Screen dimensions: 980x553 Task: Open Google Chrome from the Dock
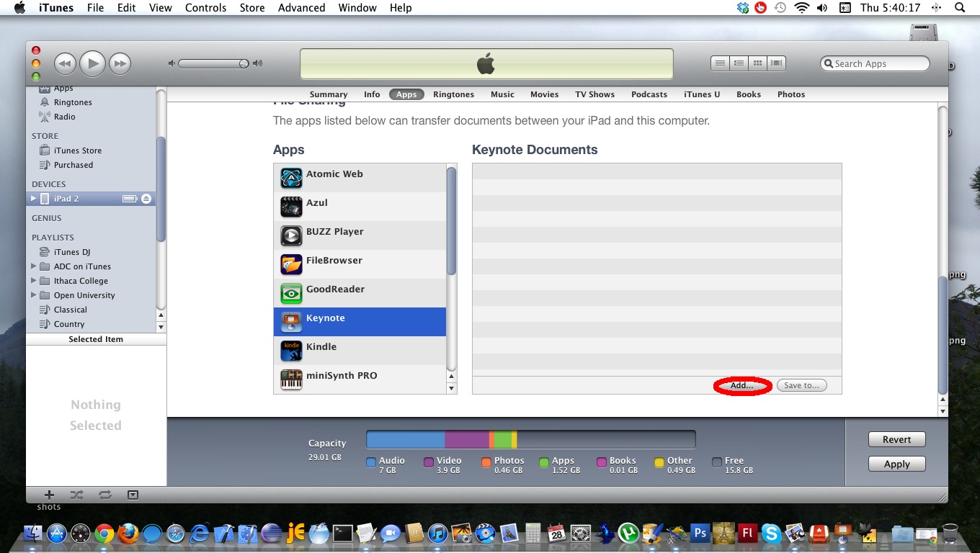(104, 534)
